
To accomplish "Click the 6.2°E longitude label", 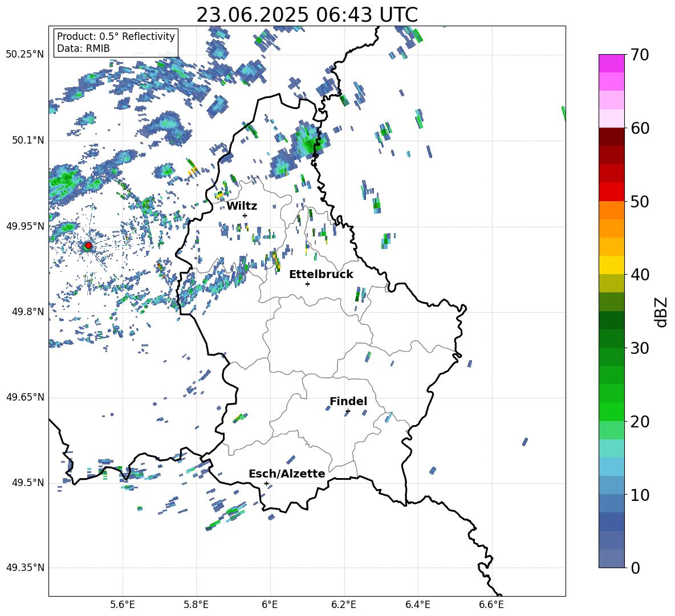I will click(x=344, y=605).
